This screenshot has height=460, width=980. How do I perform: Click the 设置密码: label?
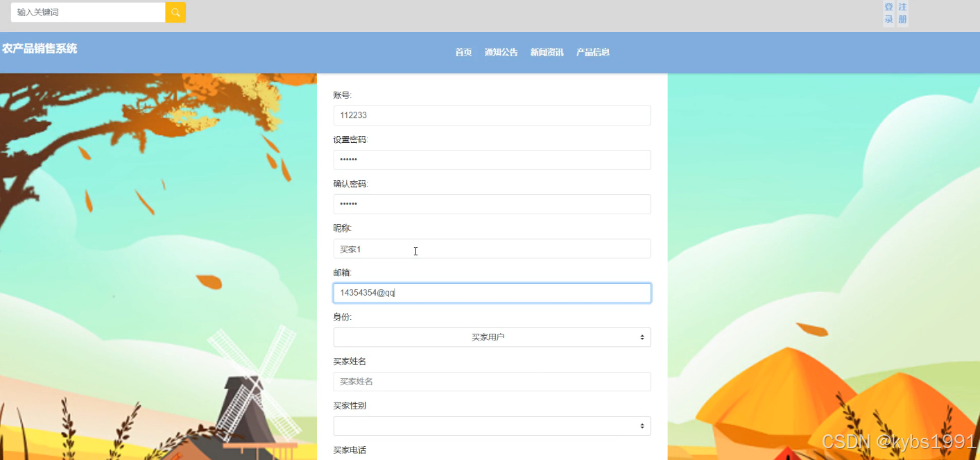click(x=351, y=139)
